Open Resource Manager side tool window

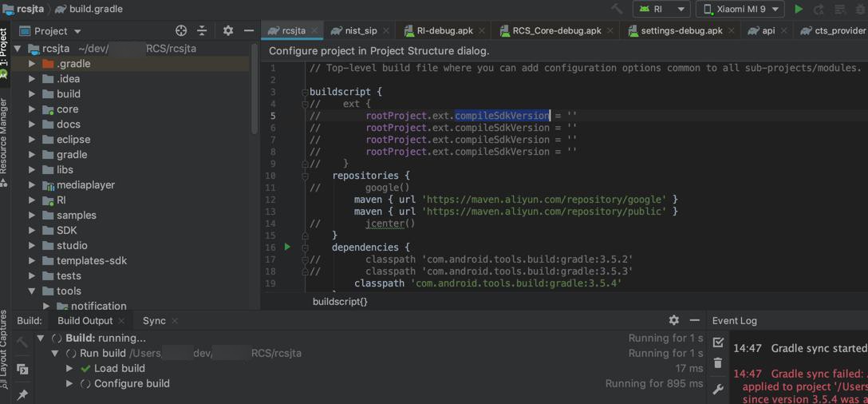click(x=5, y=141)
